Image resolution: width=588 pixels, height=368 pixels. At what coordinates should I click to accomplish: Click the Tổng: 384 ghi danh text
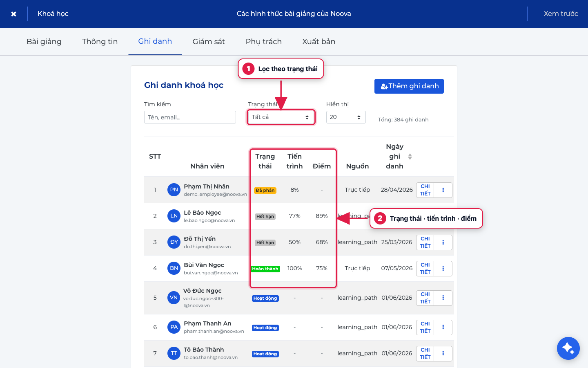pos(403,120)
